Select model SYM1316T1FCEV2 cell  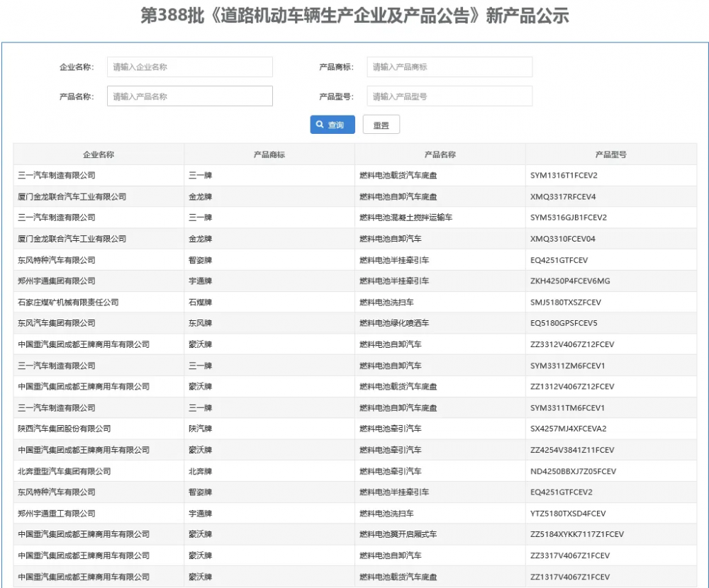611,176
